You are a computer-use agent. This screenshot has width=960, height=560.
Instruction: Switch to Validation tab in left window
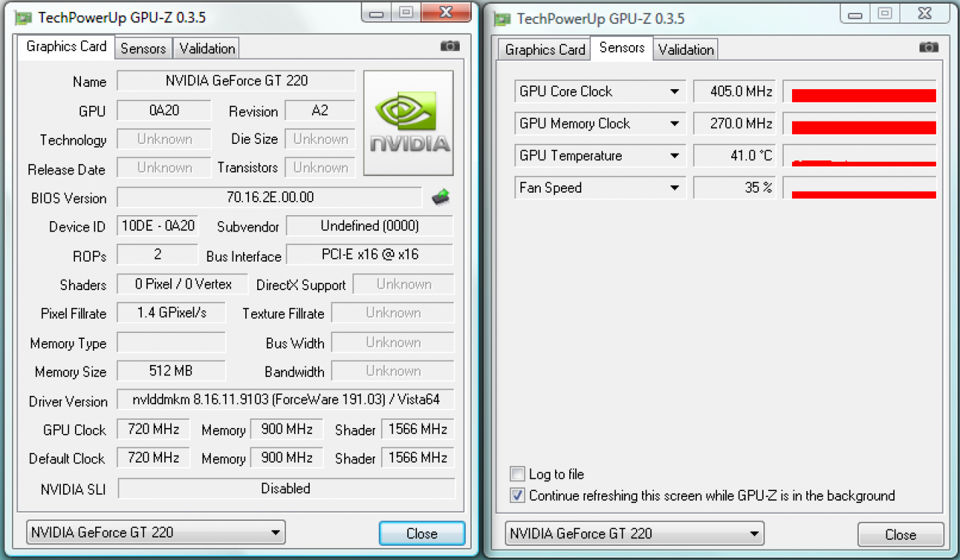point(206,49)
